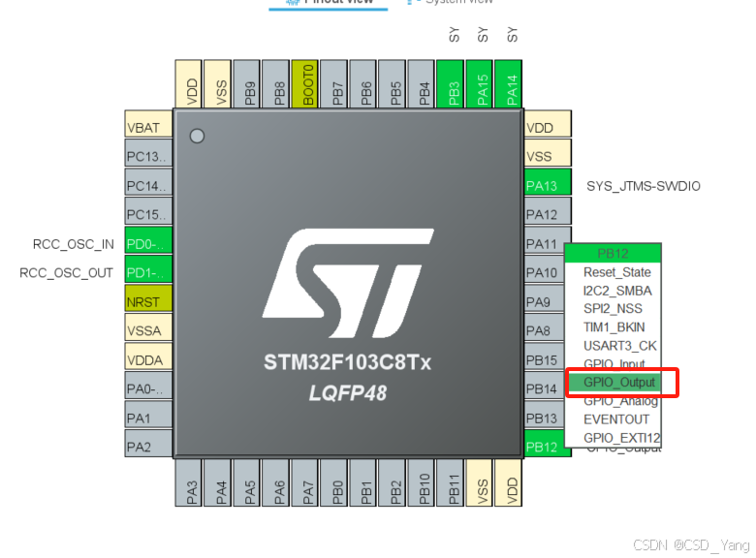Screen dimensions: 756x558
Task: Select pin PA8
Action: pos(544,326)
